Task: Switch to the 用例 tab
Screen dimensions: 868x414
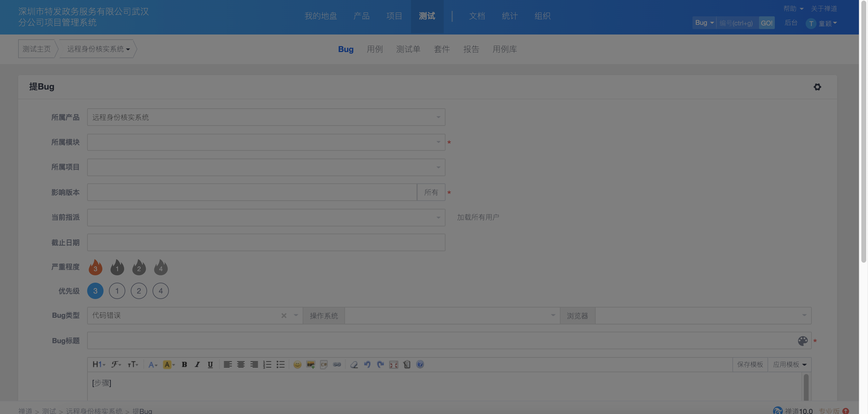Action: pyautogui.click(x=375, y=49)
